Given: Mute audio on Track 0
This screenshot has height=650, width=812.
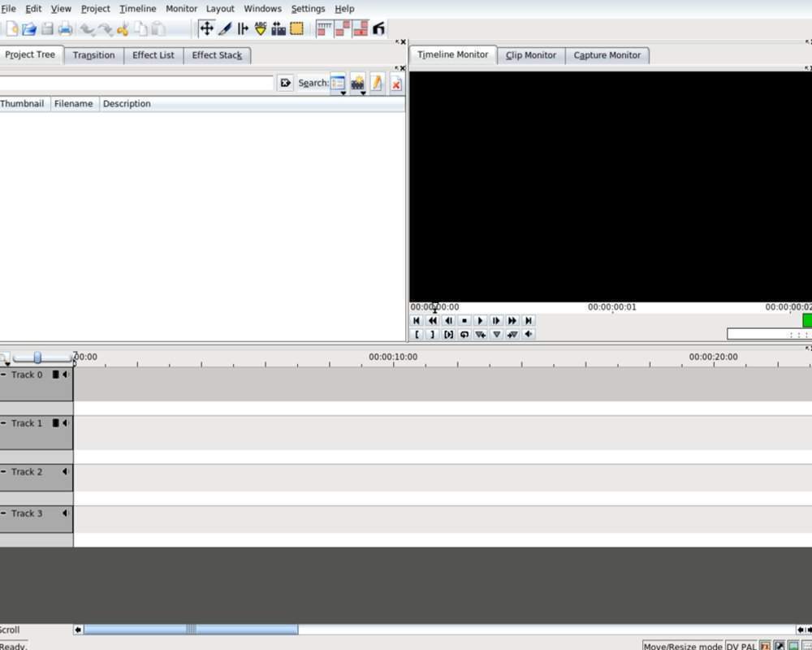Looking at the screenshot, I should pyautogui.click(x=65, y=375).
